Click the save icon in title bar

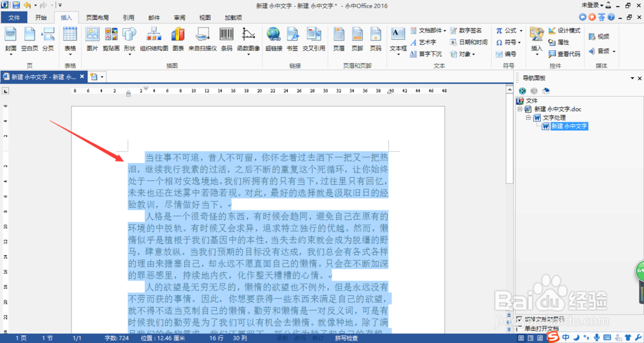point(16,5)
